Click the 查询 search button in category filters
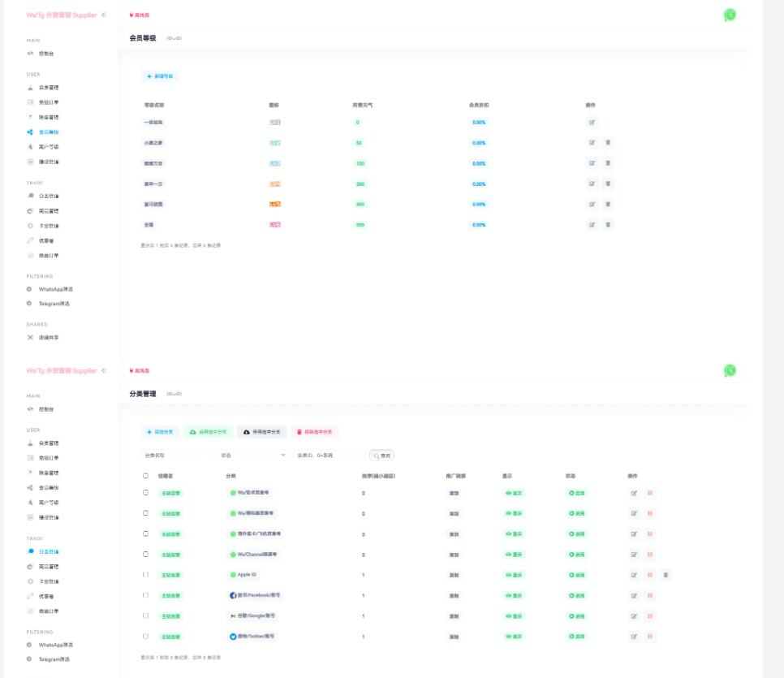 coord(381,456)
